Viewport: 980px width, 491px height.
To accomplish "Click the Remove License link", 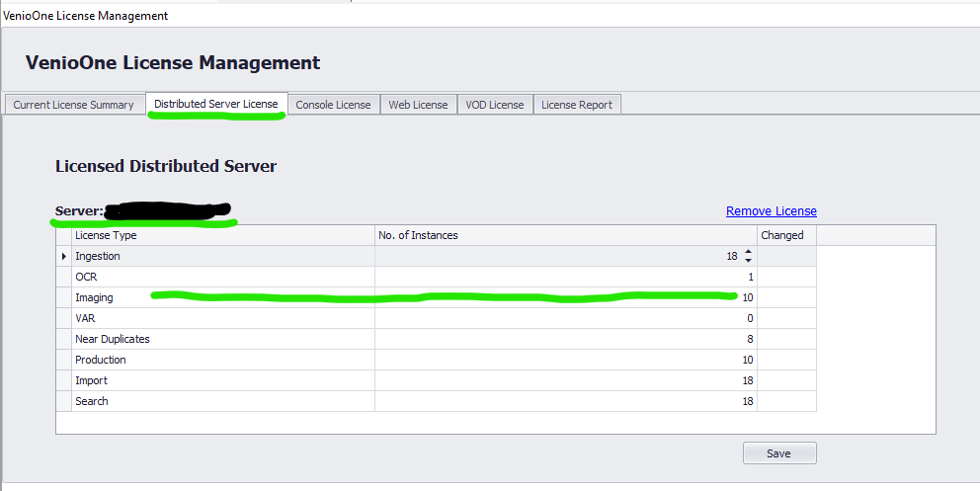I will [x=772, y=211].
